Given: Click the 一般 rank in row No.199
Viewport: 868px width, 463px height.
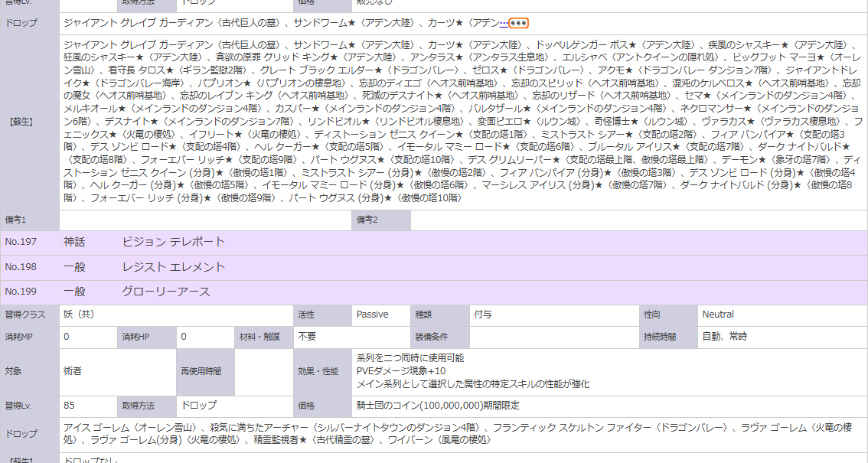Looking at the screenshot, I should pyautogui.click(x=74, y=292).
